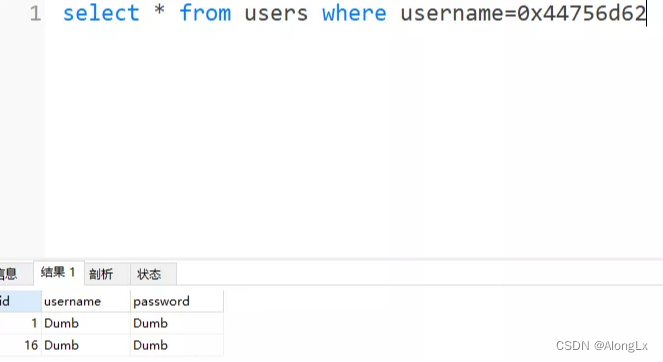Switch to the 结果 1 tab

59,273
